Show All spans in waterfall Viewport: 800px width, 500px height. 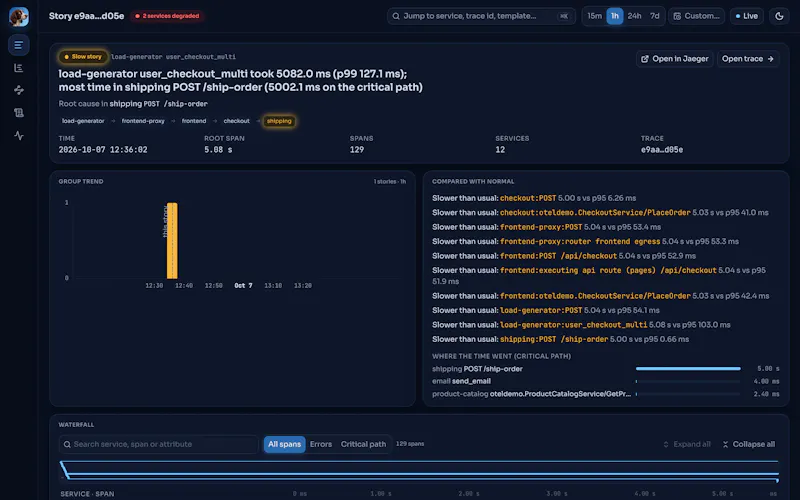[x=284, y=444]
